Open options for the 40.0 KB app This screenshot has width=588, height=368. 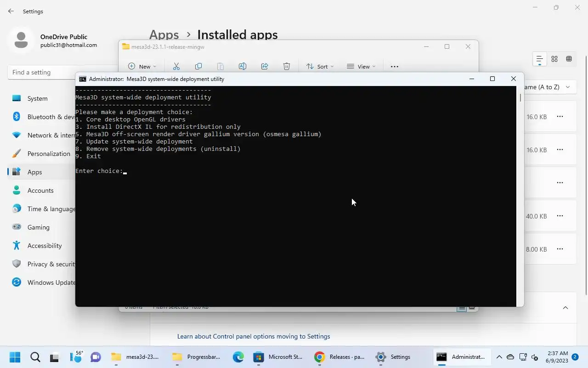point(560,216)
